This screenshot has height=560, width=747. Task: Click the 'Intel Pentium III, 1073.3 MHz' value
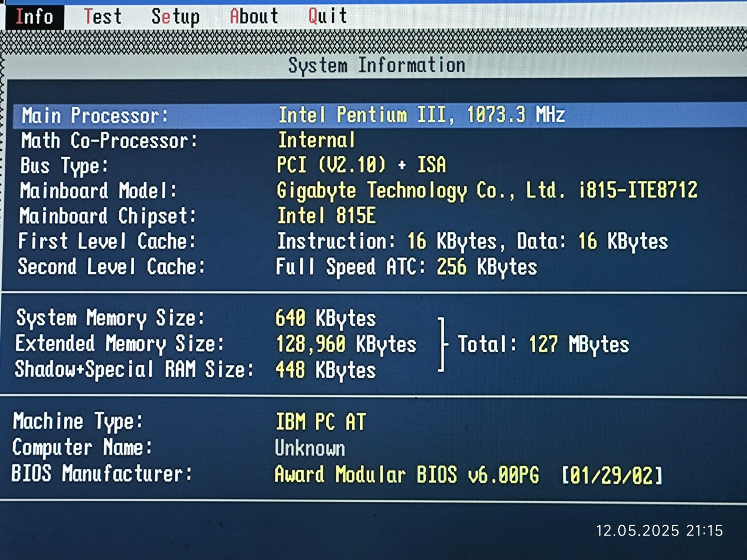tap(422, 115)
